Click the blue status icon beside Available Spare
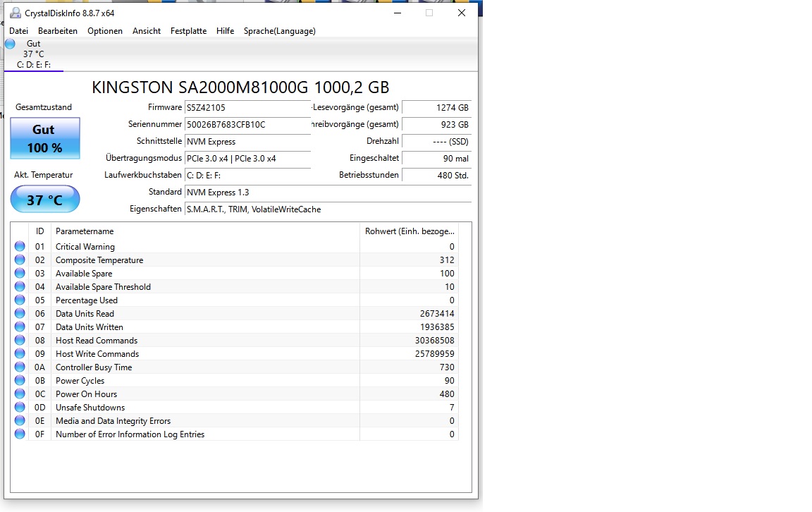The image size is (812, 512). pos(20,273)
